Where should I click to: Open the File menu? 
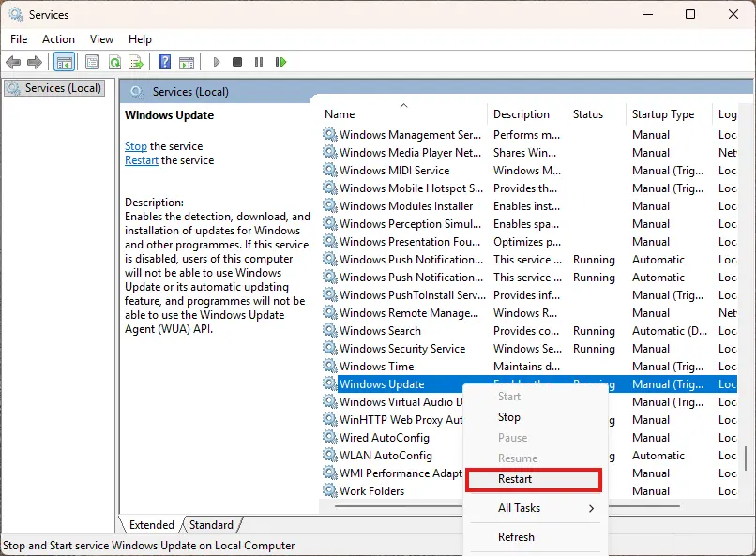pos(19,39)
